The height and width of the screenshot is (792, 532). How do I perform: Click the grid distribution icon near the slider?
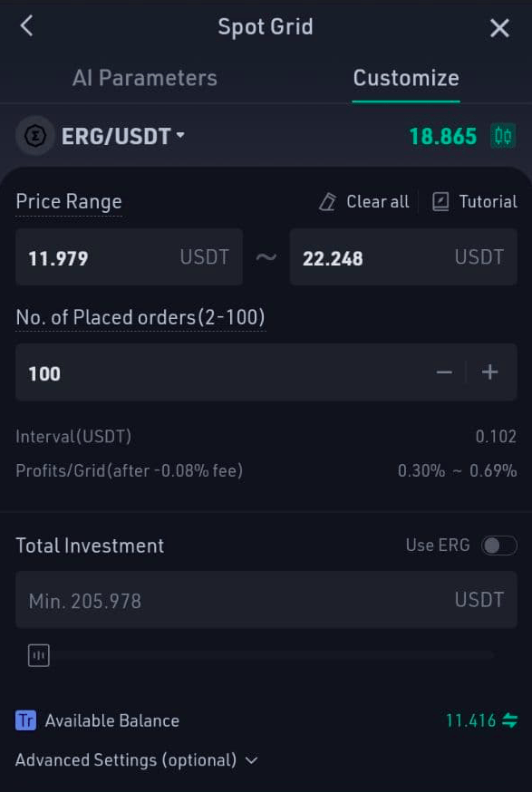tap(37, 654)
